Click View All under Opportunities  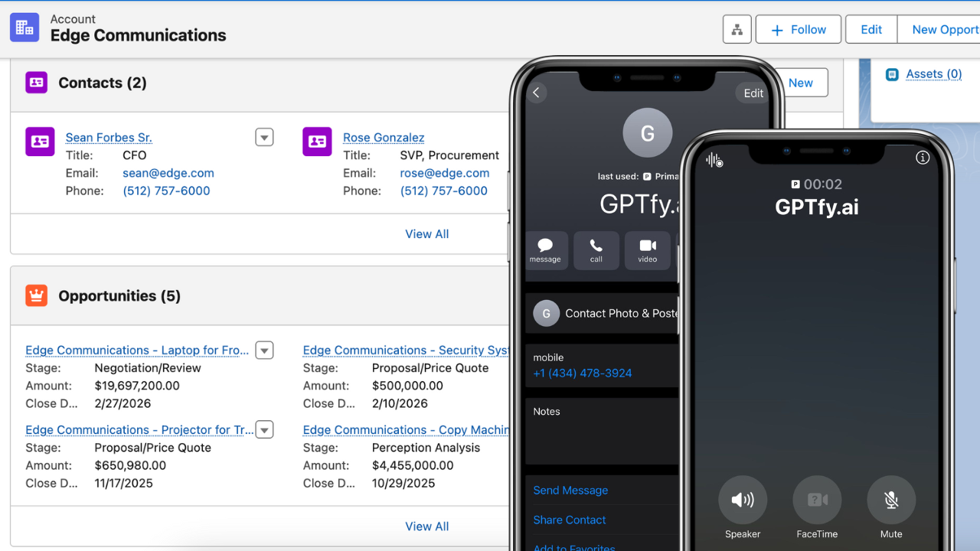pyautogui.click(x=426, y=527)
